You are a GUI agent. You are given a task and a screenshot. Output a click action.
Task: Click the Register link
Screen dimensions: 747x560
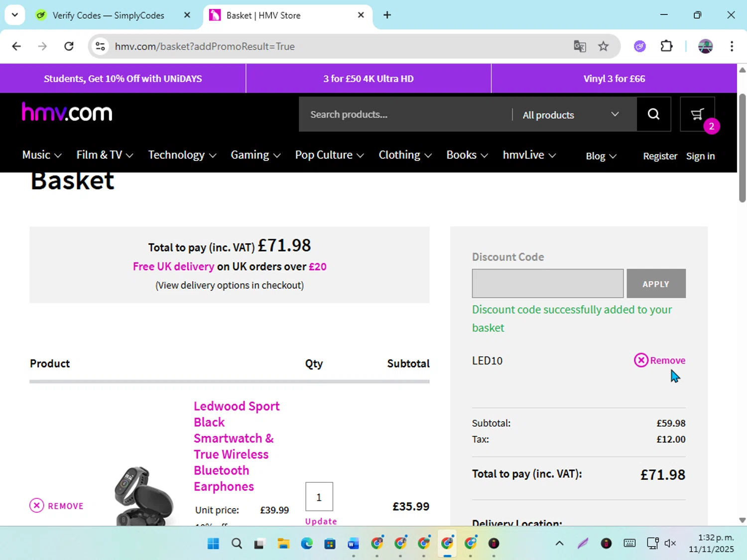point(660,156)
